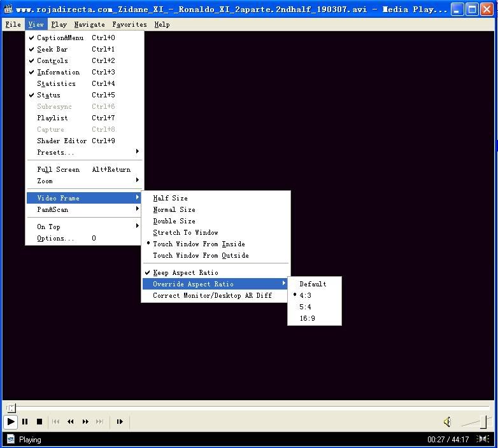Select Correct Monitor/Desktop AR Diff

pos(216,295)
